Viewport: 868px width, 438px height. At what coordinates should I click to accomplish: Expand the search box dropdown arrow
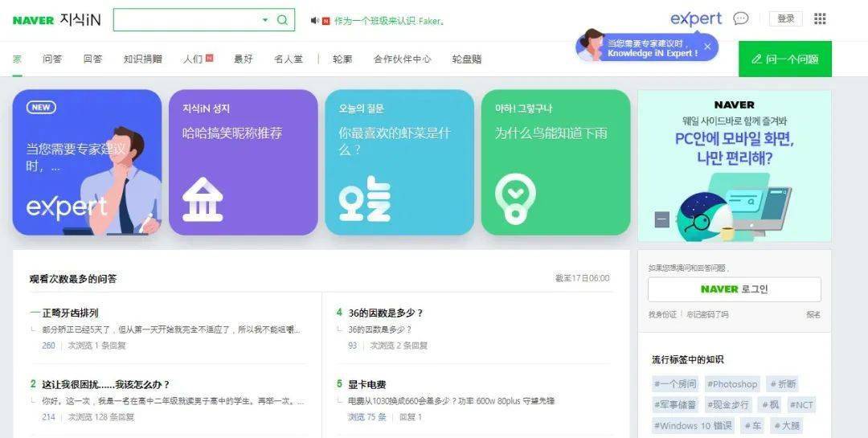265,20
